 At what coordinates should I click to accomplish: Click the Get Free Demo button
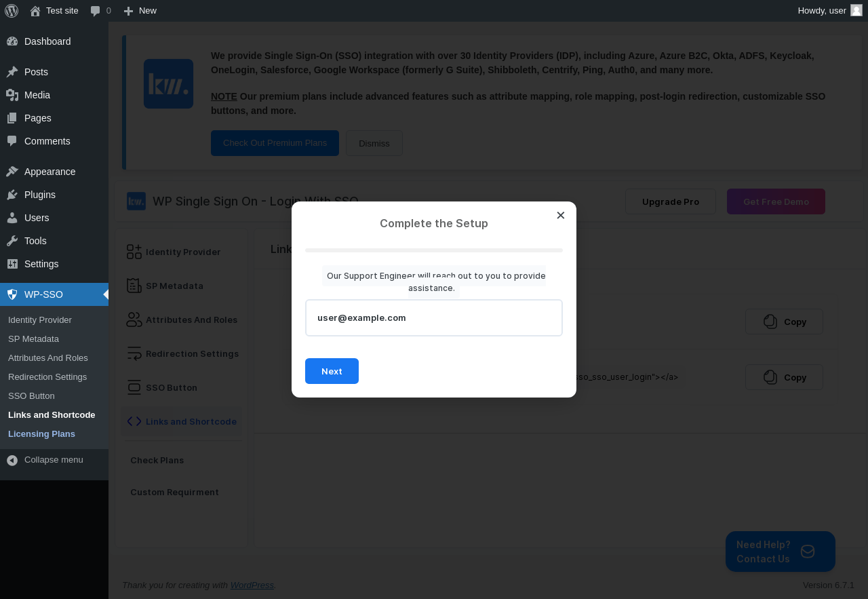[x=776, y=201]
